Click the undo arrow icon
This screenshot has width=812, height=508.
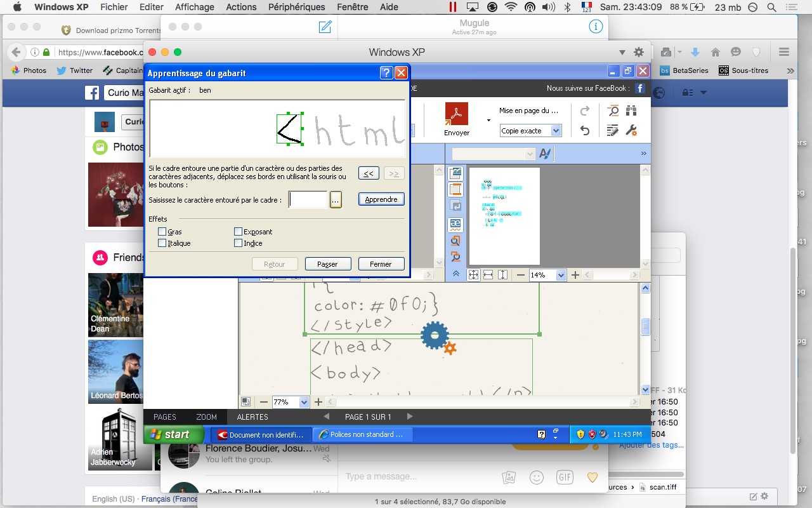(x=585, y=130)
